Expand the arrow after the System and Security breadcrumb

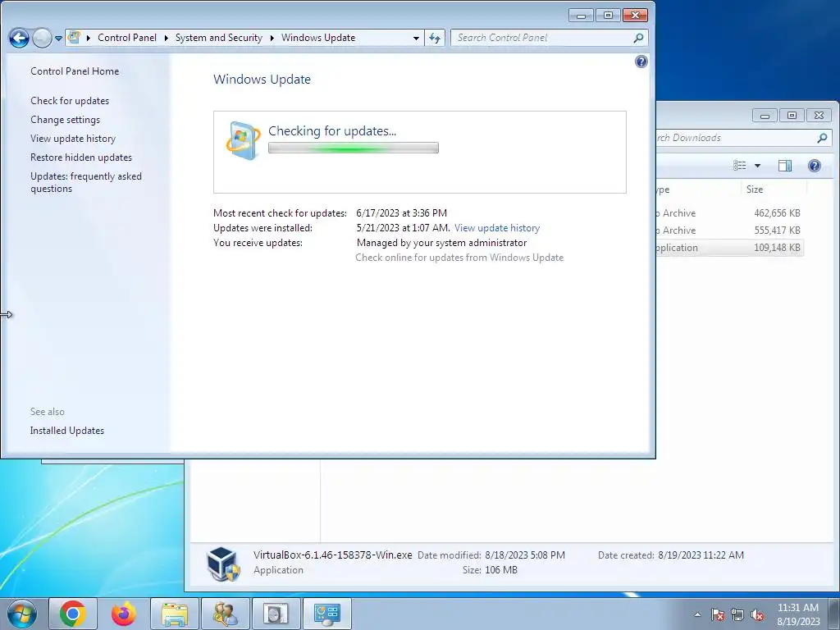pos(272,38)
